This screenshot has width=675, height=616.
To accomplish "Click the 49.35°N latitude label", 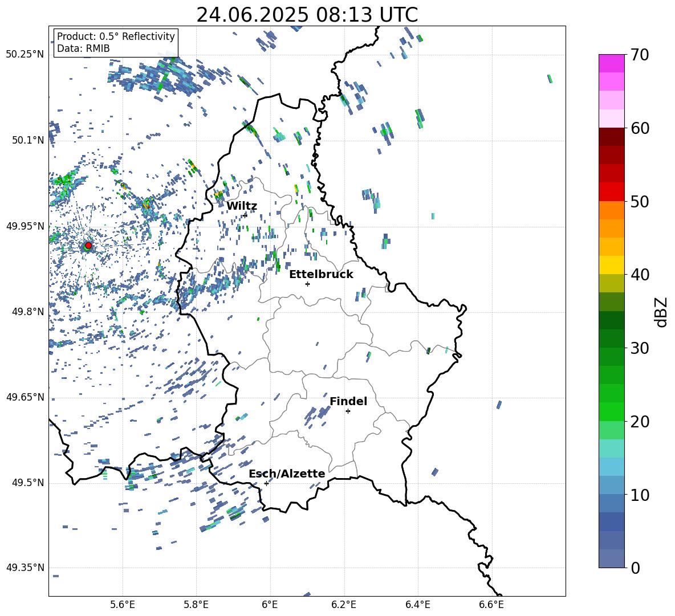I will tap(25, 568).
